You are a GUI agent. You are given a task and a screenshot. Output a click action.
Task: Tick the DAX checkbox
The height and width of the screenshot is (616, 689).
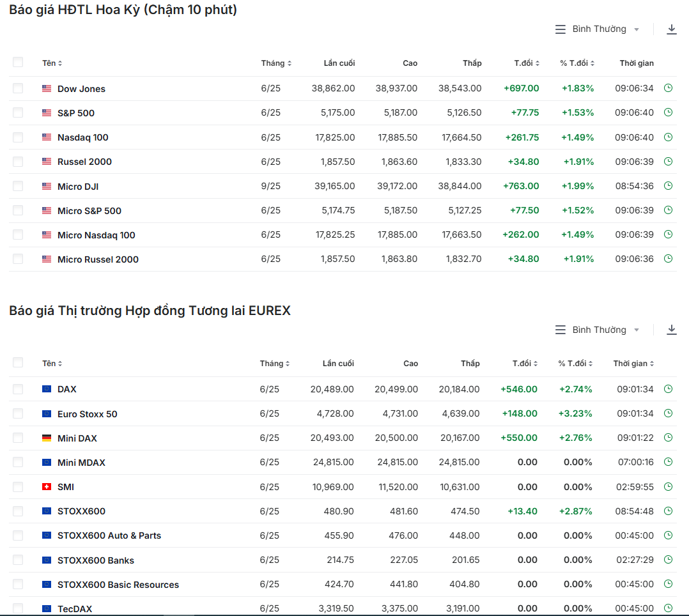click(x=18, y=389)
